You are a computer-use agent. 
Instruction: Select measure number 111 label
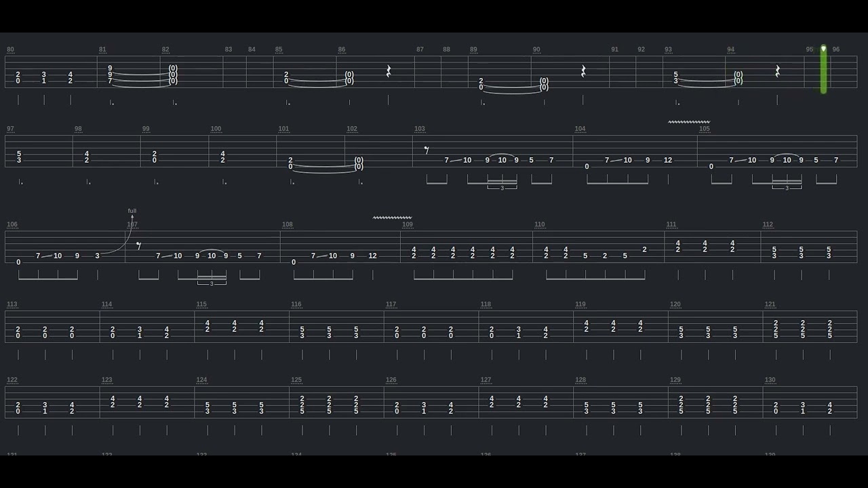pos(671,224)
